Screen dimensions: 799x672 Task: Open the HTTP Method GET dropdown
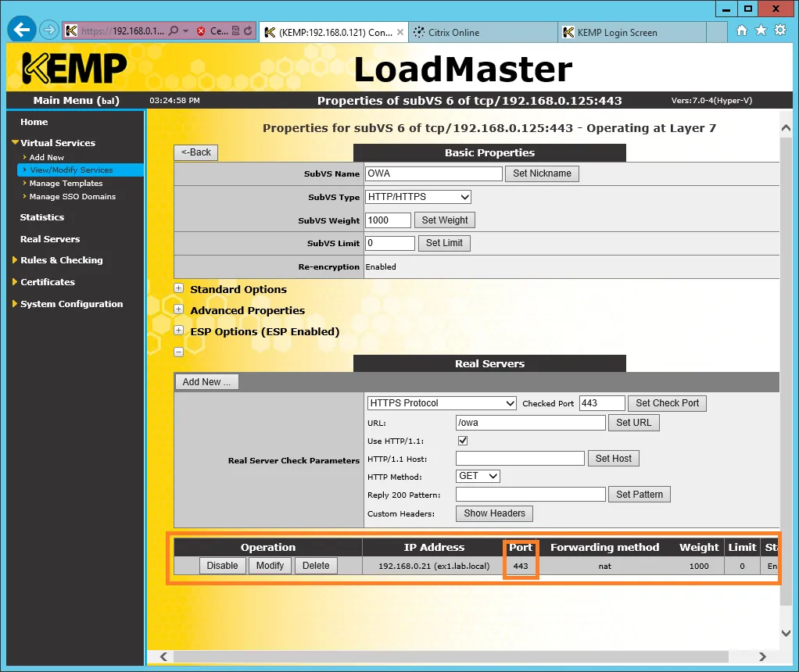[478, 476]
